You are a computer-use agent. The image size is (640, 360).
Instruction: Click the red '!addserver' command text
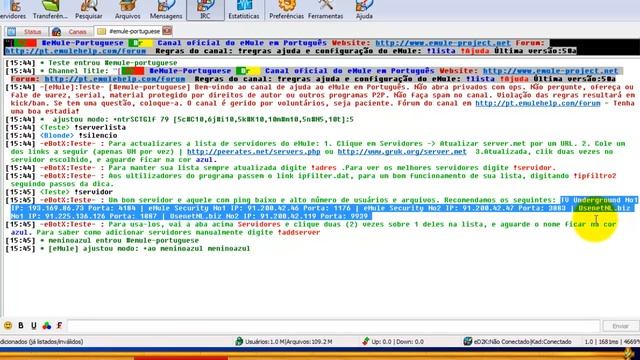click(299, 232)
